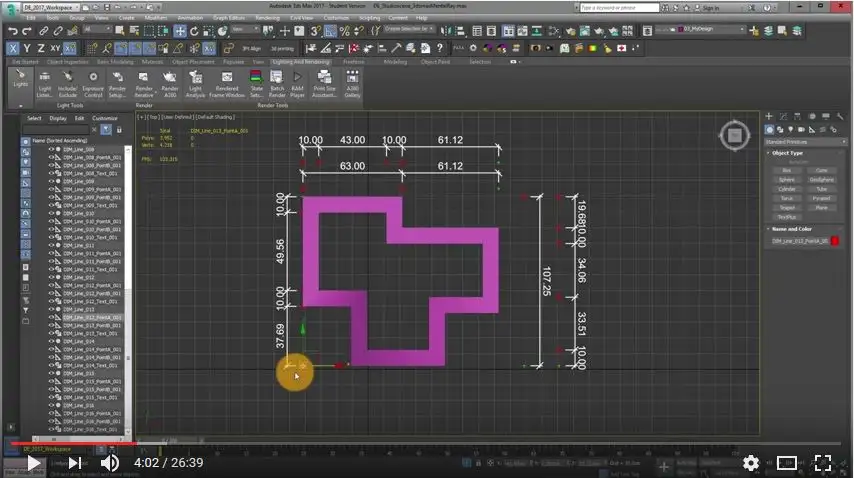Open Exposure Control in the ribbon
This screenshot has width=854, height=478.
click(93, 84)
